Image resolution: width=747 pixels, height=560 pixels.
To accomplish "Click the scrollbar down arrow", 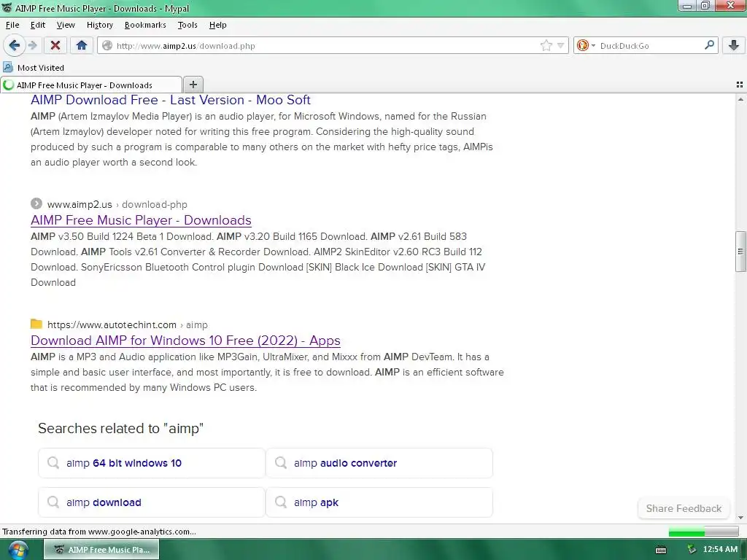I will point(740,518).
